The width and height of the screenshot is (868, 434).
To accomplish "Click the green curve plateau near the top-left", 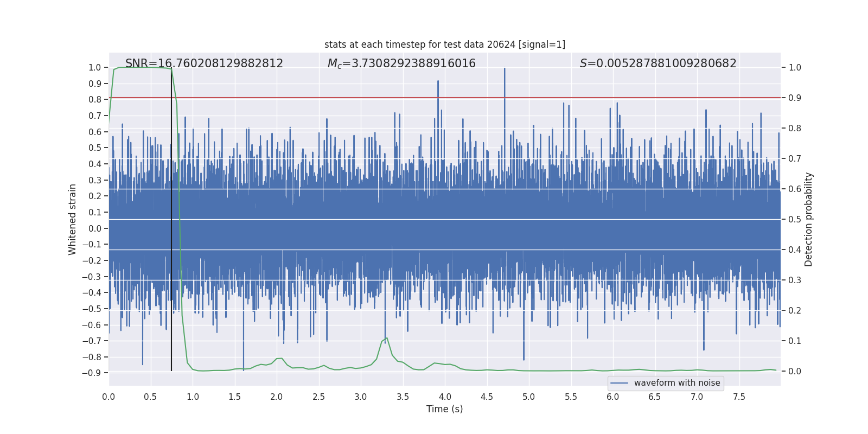I will tap(141, 67).
